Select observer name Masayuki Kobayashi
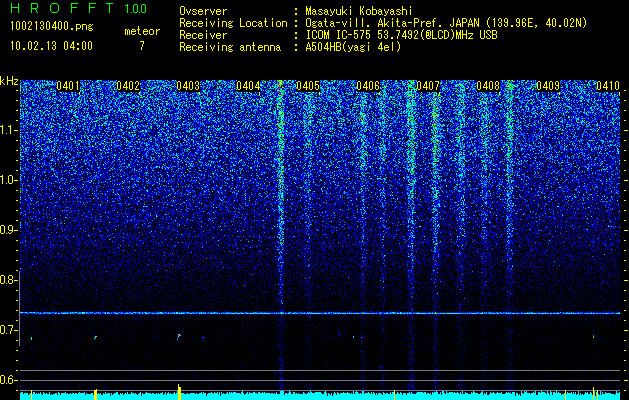 coord(359,11)
